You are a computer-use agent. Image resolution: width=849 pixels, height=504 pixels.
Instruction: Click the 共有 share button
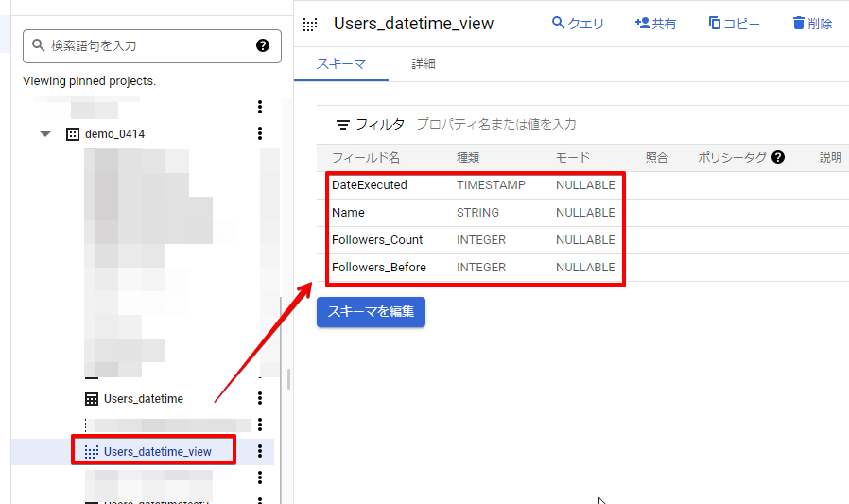click(x=655, y=24)
